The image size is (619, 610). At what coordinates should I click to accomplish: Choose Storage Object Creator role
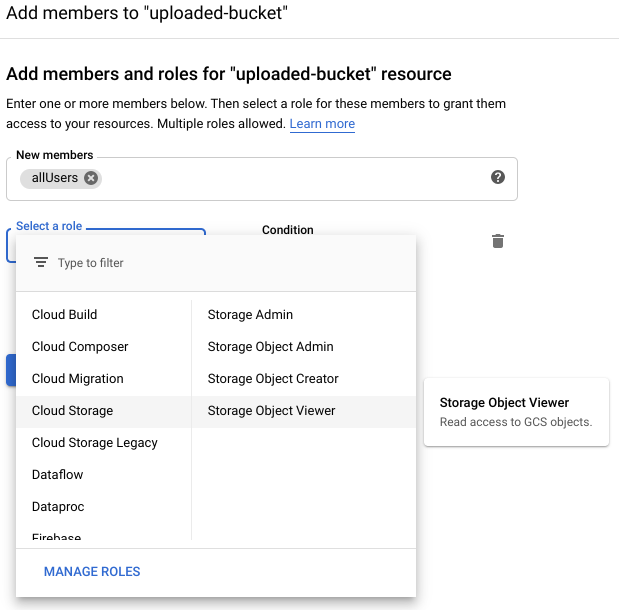(x=273, y=379)
